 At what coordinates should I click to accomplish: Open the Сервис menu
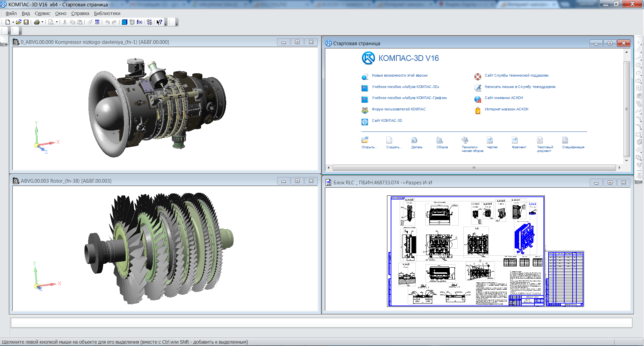coord(42,13)
